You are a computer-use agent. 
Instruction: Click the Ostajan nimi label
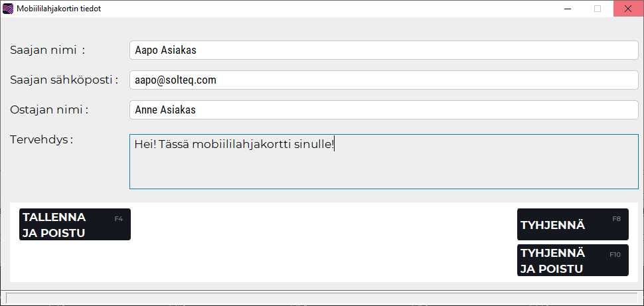(49, 110)
